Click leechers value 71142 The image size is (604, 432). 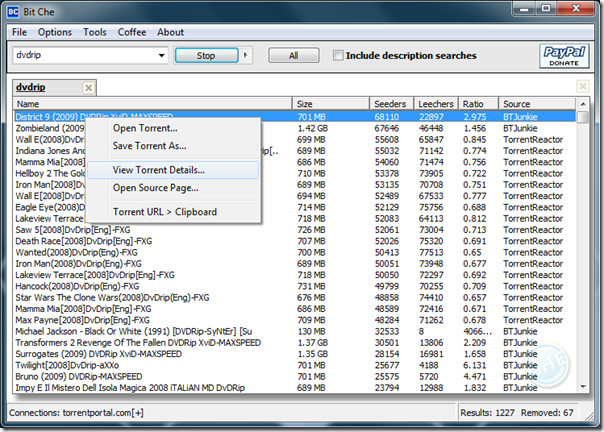431,151
